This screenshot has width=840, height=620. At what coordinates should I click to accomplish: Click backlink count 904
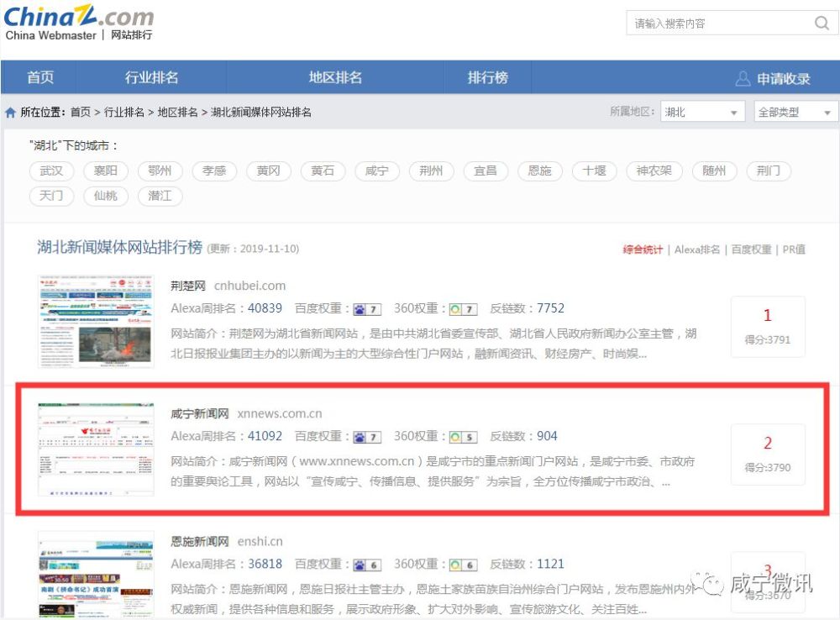[x=547, y=436]
